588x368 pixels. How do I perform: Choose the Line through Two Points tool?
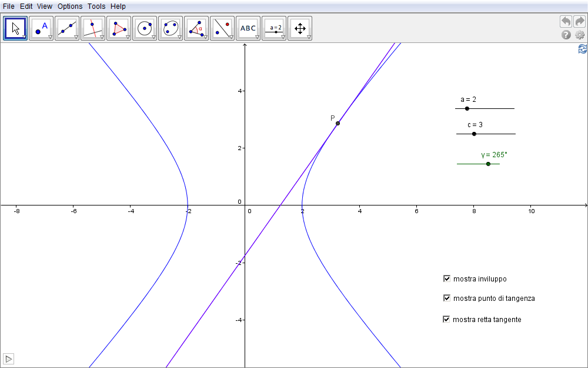(x=67, y=28)
